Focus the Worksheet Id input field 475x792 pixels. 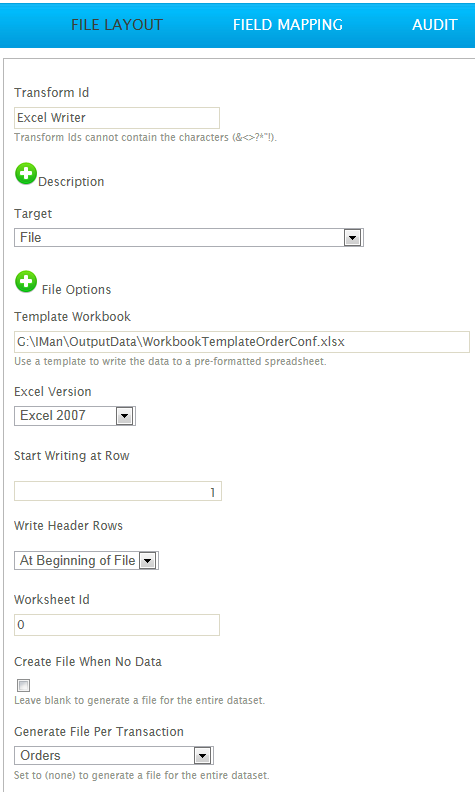[117, 625]
